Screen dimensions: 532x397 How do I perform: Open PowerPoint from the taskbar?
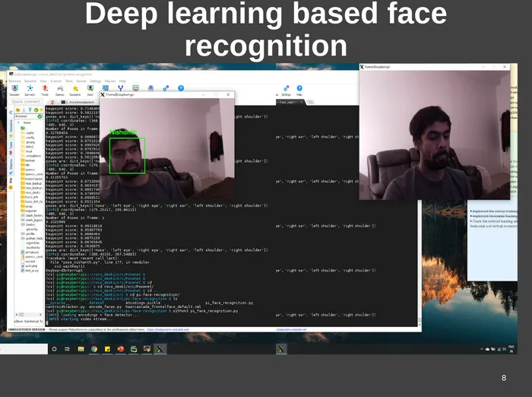[120, 349]
